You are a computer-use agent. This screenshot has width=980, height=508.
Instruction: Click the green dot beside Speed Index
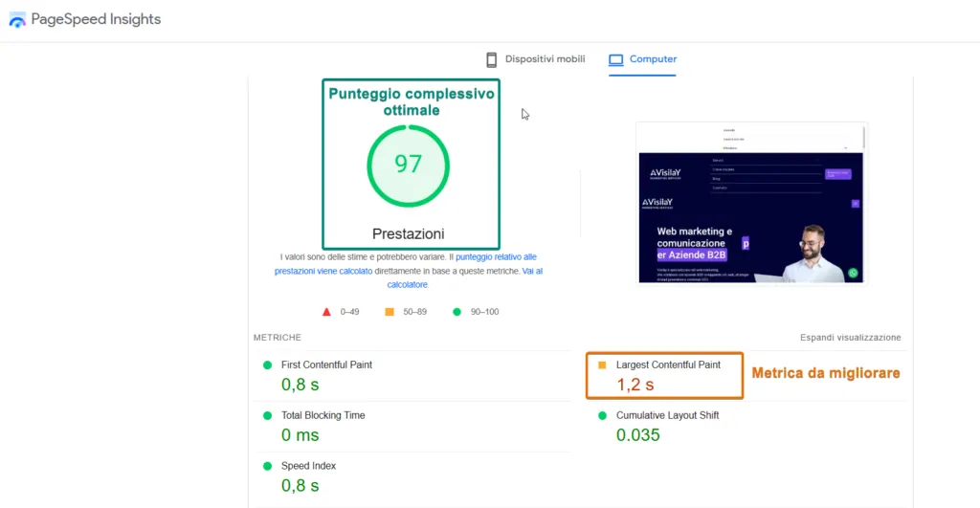[x=268, y=466]
